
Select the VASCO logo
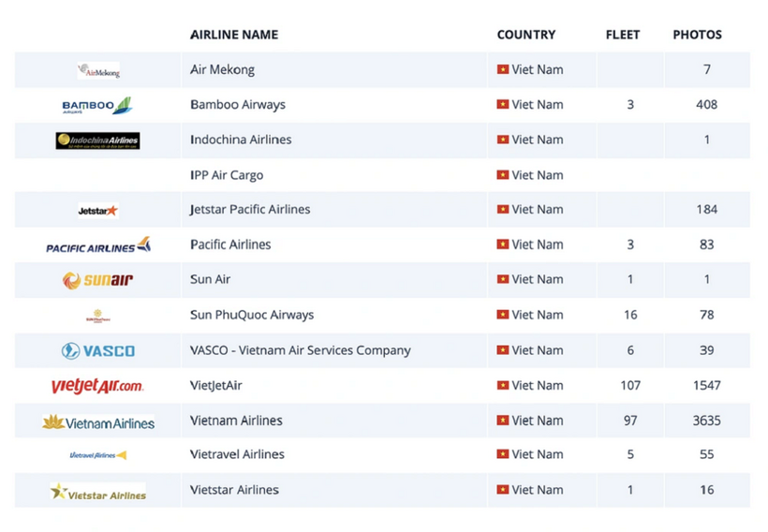click(x=98, y=350)
